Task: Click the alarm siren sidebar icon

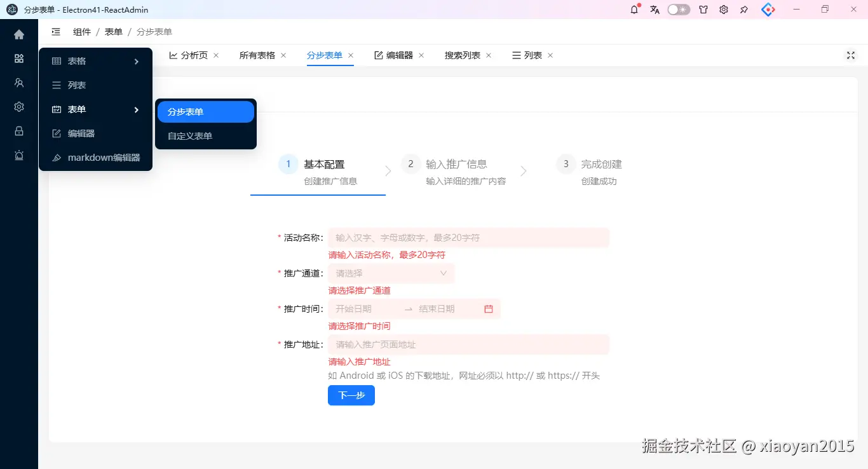Action: tap(19, 155)
